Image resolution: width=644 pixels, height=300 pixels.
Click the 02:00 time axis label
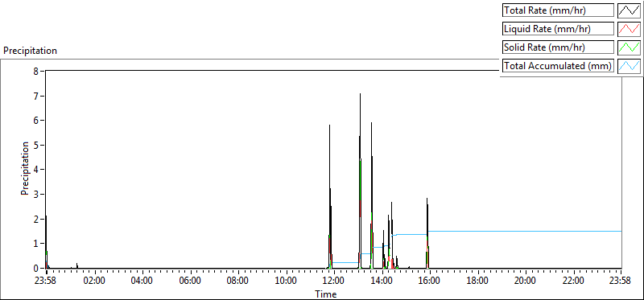pos(95,282)
